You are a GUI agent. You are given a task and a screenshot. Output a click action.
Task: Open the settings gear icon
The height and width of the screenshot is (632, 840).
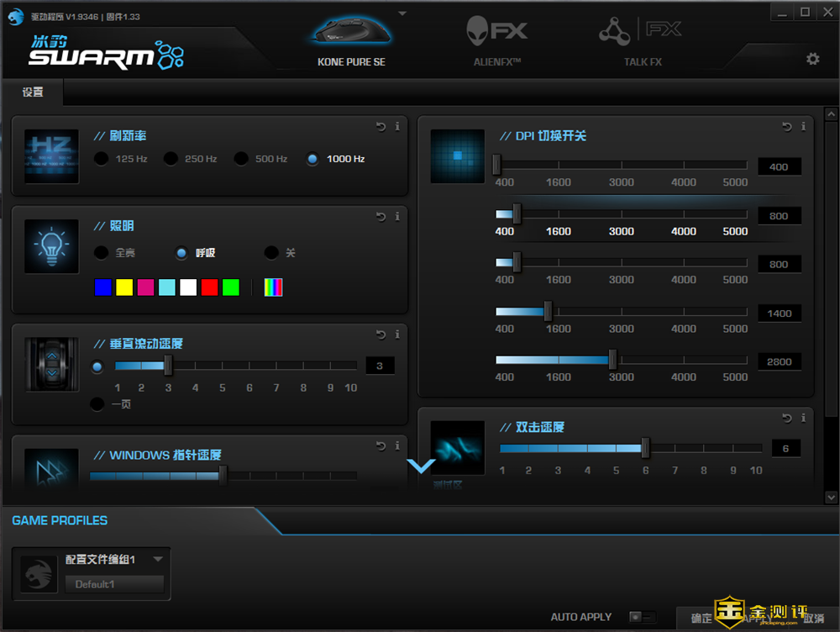pos(812,59)
